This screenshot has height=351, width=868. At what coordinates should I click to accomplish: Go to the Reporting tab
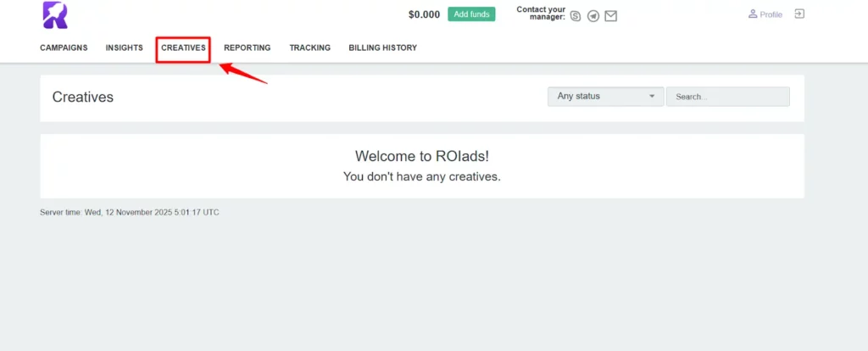tap(247, 47)
